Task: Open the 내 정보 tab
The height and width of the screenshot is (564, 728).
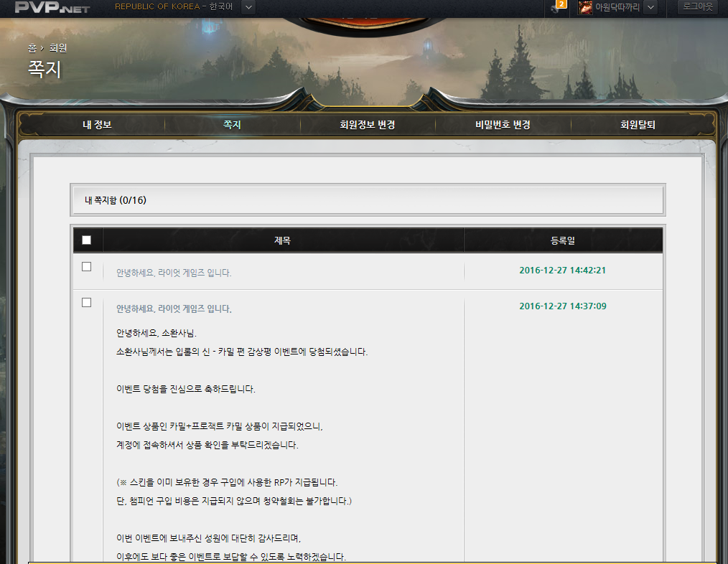Action: (97, 124)
